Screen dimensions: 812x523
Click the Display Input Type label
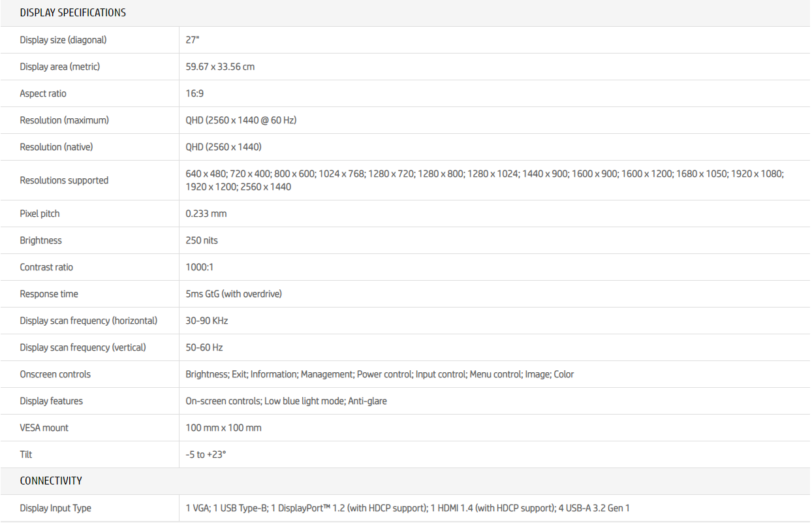(x=55, y=508)
